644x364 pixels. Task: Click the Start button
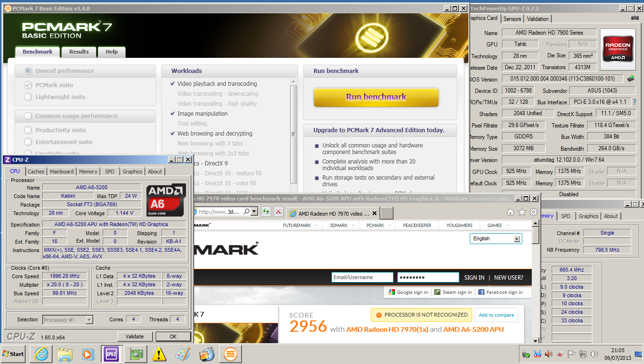(13, 354)
